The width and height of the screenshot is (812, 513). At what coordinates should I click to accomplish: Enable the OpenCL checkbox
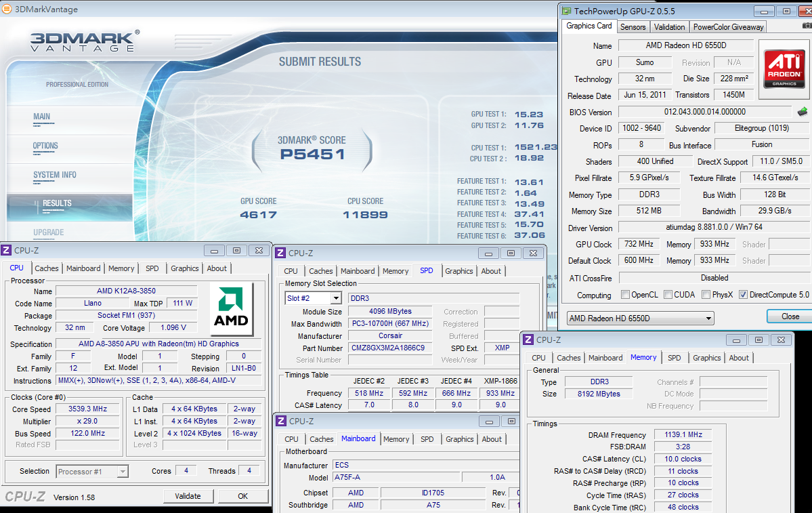625,294
